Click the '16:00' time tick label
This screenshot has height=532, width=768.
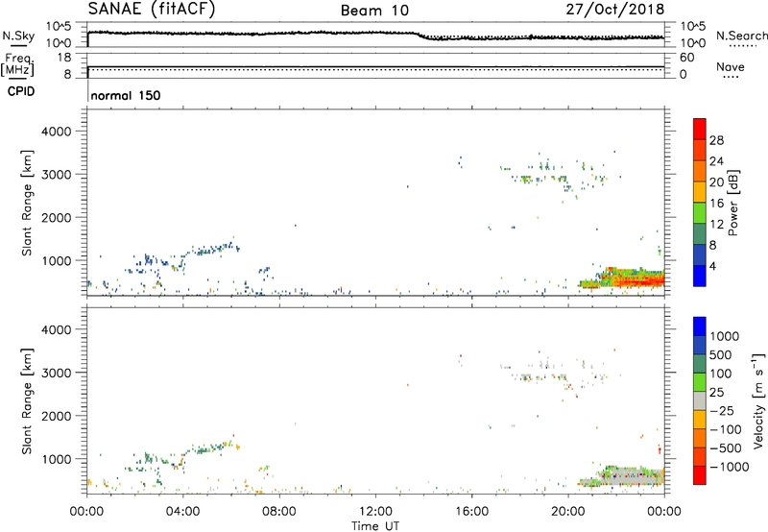point(471,512)
